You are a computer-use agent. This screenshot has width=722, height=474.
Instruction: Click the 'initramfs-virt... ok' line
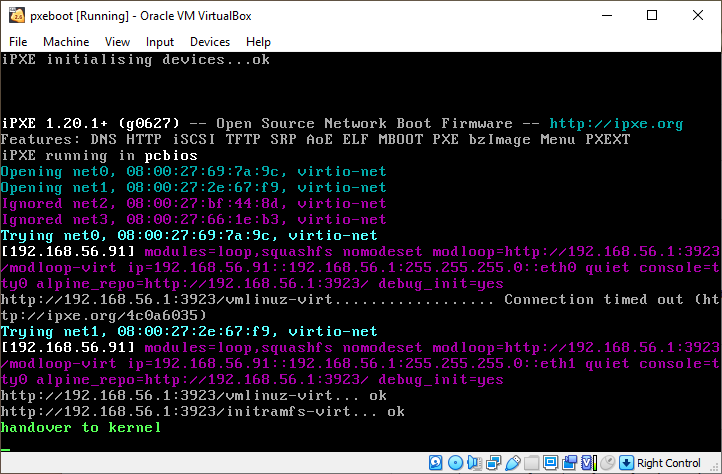pyautogui.click(x=203, y=411)
